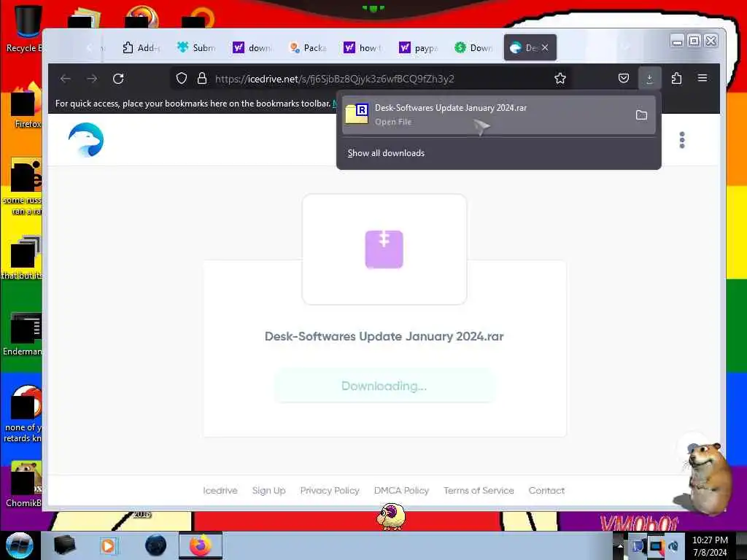Switch to the Yahoo 'paypa' tab
Viewport: 747px width, 560px height.
tap(418, 47)
